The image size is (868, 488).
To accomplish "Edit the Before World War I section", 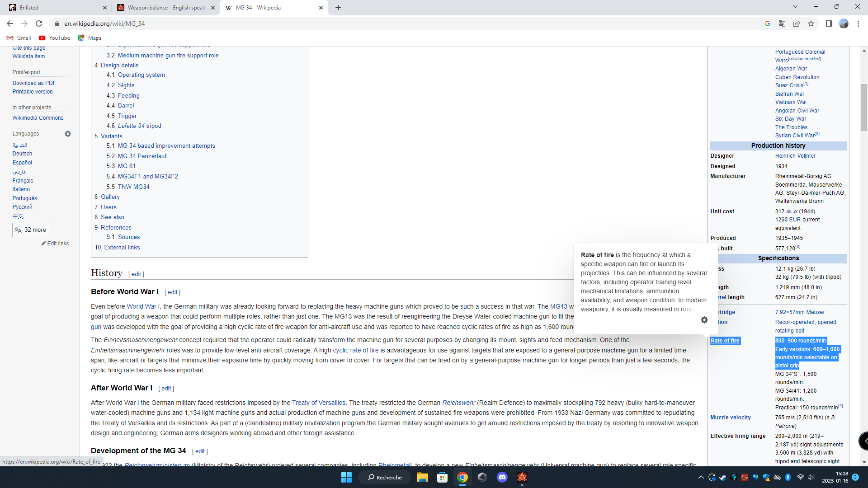I will click(173, 292).
